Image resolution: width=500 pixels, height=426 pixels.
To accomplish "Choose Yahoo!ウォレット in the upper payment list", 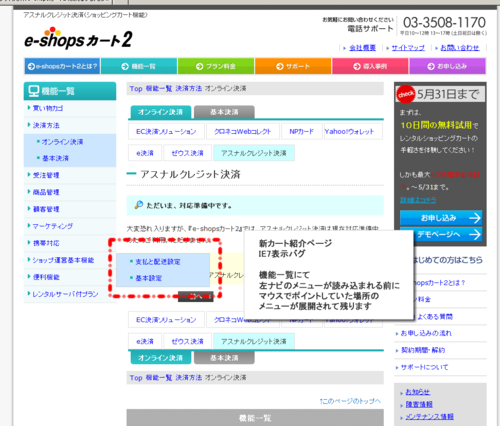I will [353, 132].
